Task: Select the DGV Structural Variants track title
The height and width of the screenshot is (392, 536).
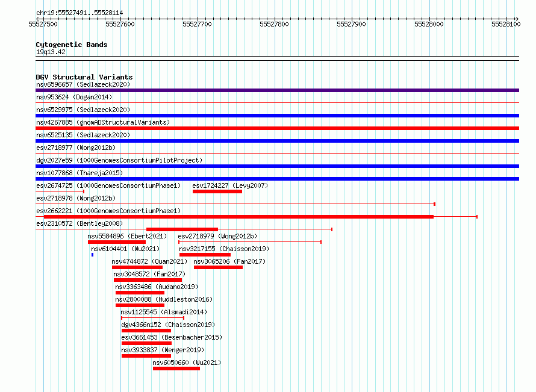Action: point(84,77)
